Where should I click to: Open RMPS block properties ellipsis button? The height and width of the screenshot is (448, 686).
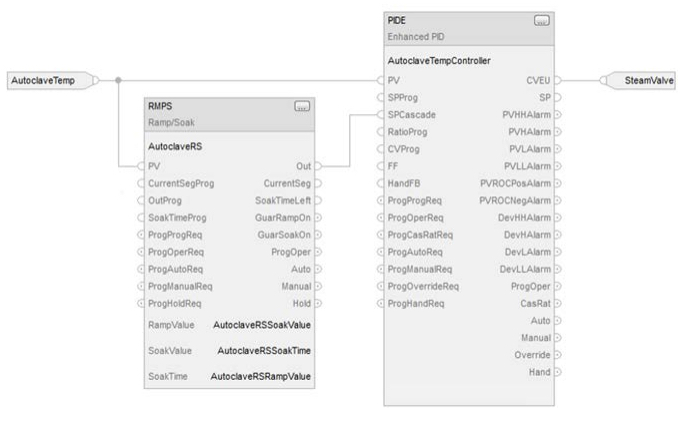302,106
